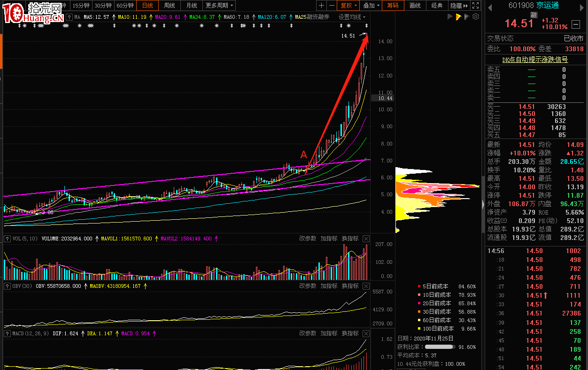Click 获利比率 progress bar
The image size is (588, 370).
click(440, 347)
